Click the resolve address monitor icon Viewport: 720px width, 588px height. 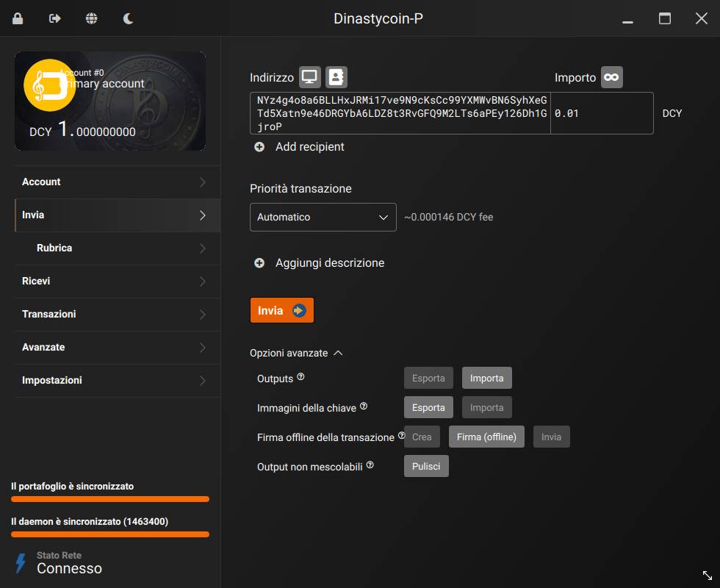click(x=309, y=77)
